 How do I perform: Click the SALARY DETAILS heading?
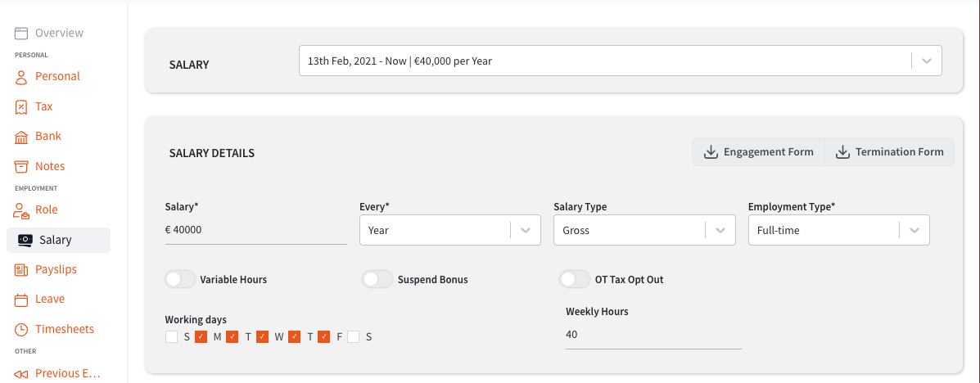(212, 152)
